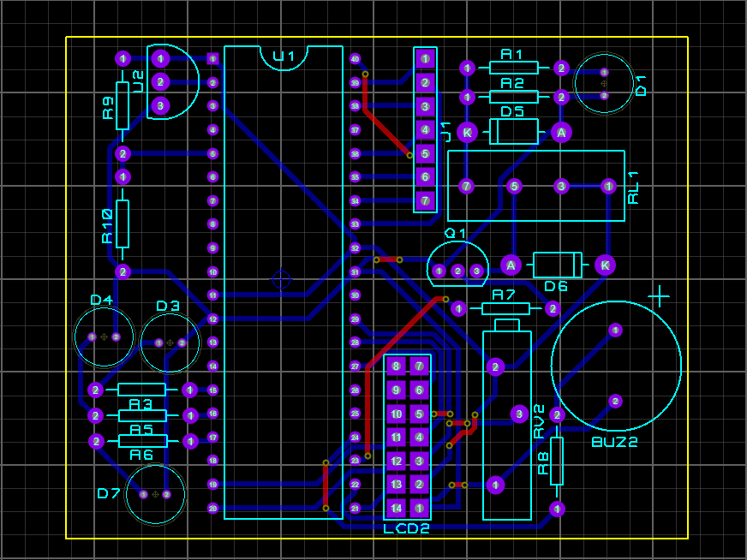The image size is (747, 560).
Task: Select the R6 resistor label
Action: click(141, 456)
